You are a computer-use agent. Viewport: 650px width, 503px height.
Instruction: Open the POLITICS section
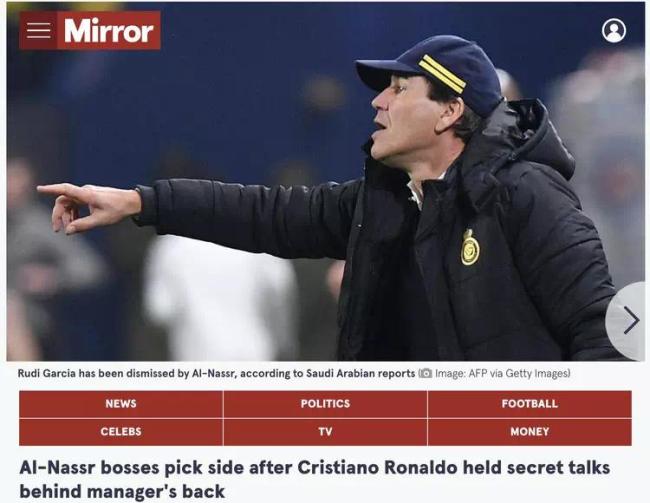325,404
